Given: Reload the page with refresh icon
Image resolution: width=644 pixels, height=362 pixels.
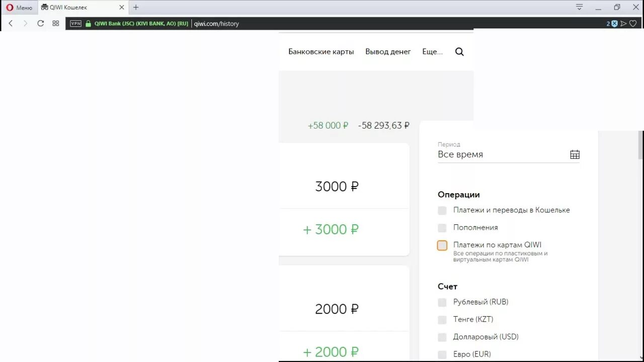Looking at the screenshot, I should coord(41,23).
